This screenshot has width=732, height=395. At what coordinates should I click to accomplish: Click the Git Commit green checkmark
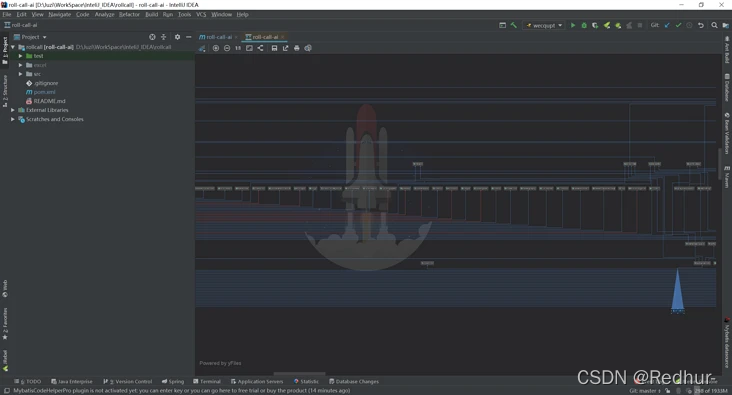point(678,25)
